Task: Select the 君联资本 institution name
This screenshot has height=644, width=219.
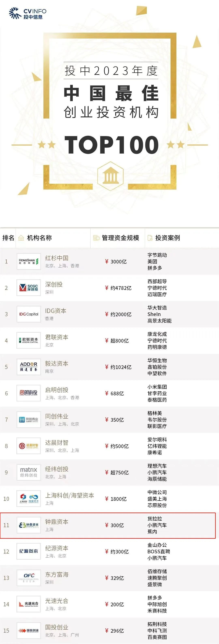Action: (57, 337)
